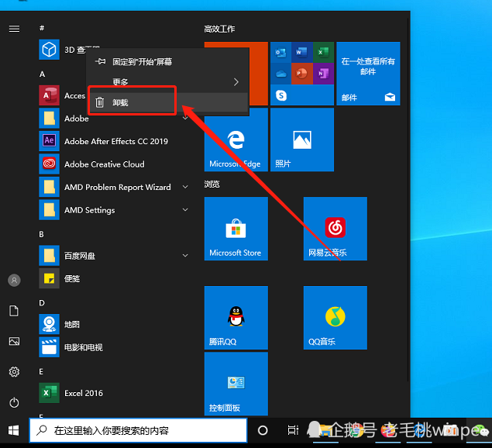The height and width of the screenshot is (448, 492).
Task: Open the 照片 Photos tile
Action: [x=301, y=140]
